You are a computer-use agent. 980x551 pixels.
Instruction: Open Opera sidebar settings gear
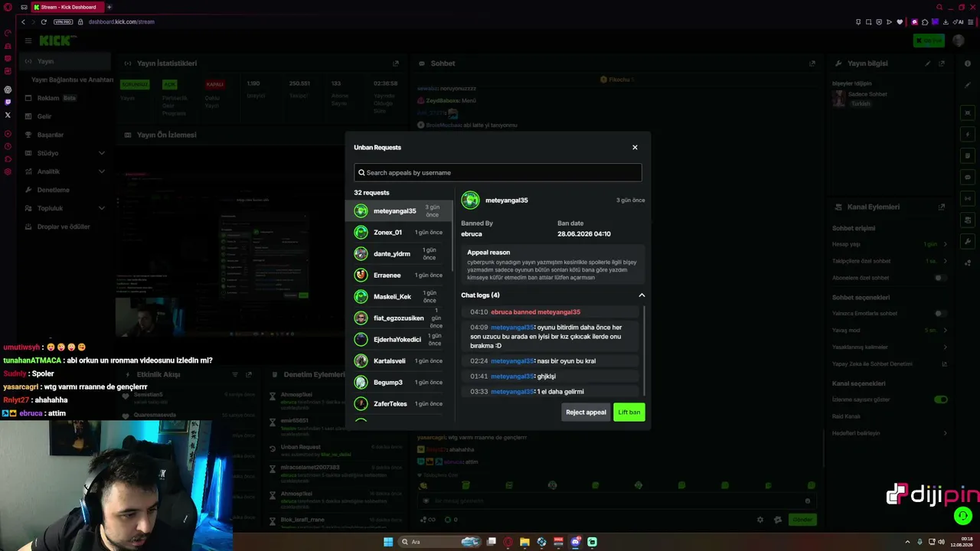point(8,171)
